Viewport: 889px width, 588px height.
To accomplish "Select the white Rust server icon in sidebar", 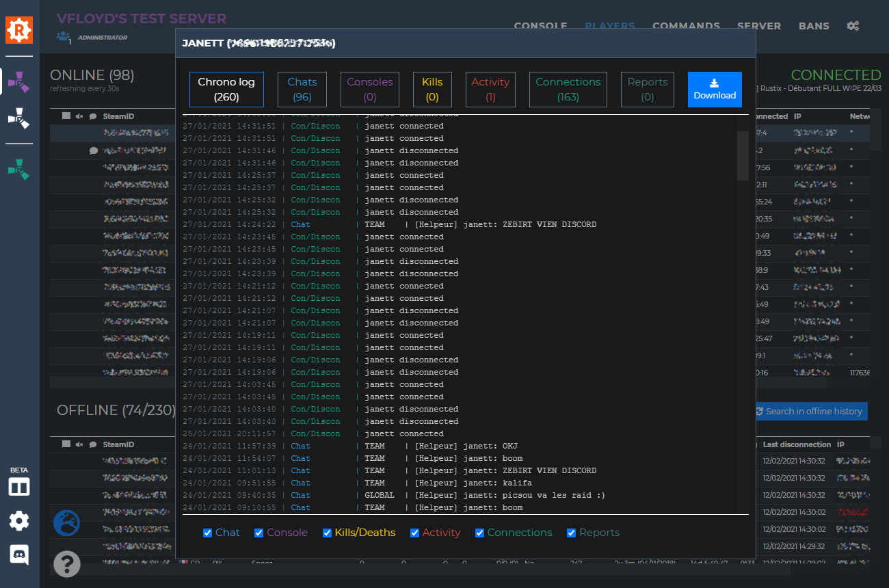I will point(18,118).
